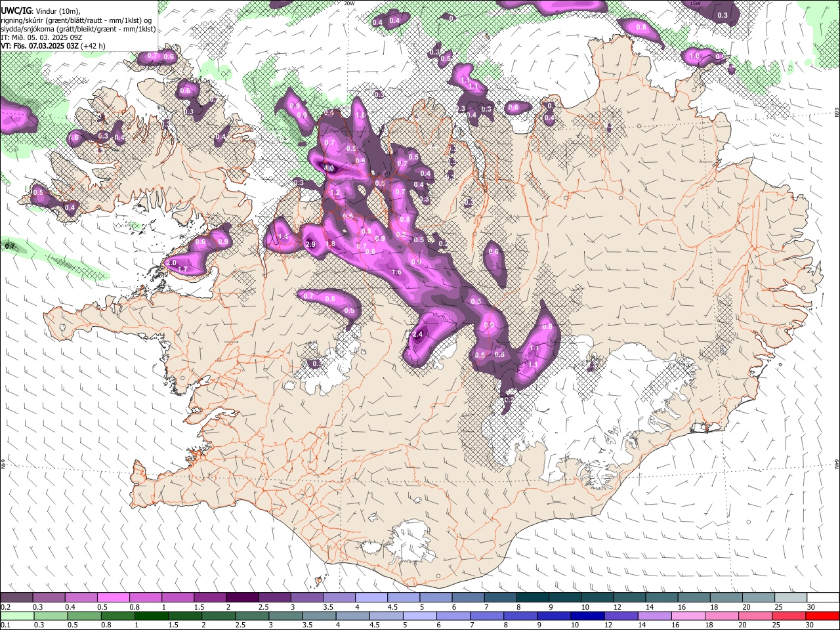Click the pale green swatch above the 0.1 label
Screen dimensions: 840x630
17,616
